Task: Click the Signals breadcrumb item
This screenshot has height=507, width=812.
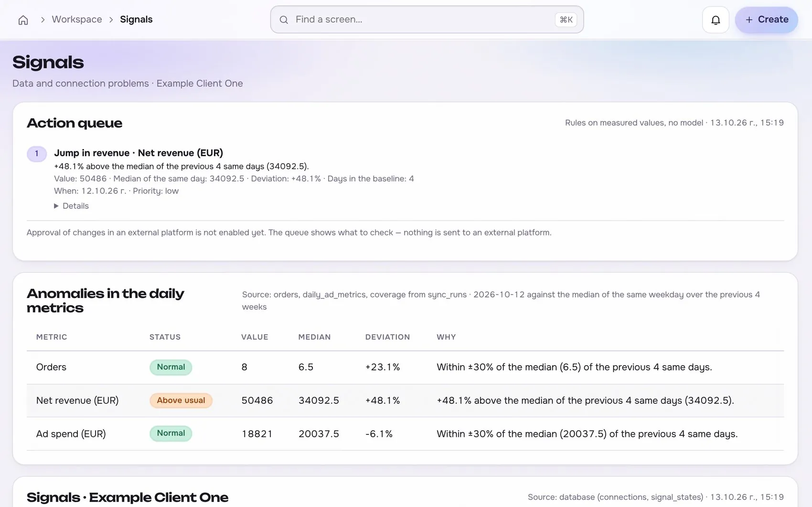Action: (136, 20)
